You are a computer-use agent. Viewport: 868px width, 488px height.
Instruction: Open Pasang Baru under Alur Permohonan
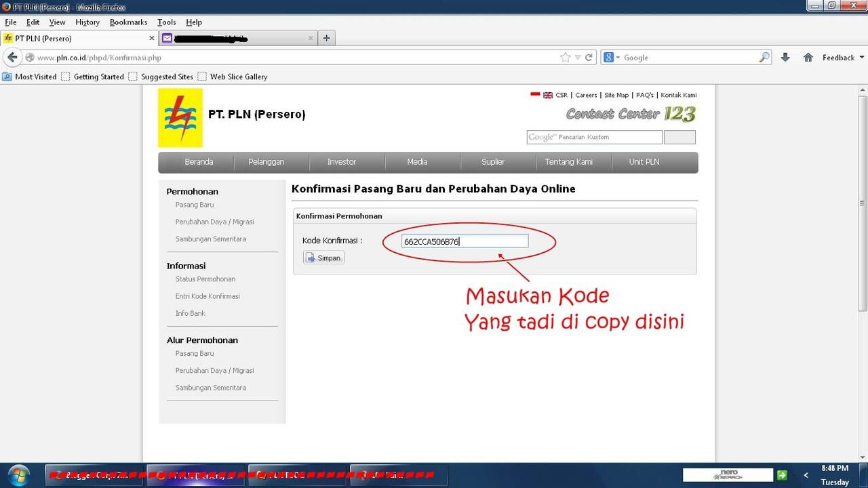tap(195, 353)
